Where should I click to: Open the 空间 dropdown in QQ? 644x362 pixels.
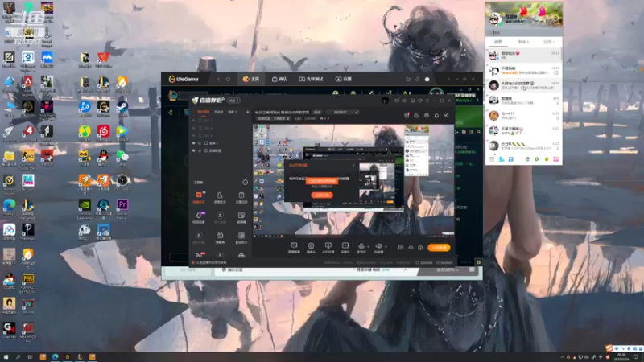549,42
